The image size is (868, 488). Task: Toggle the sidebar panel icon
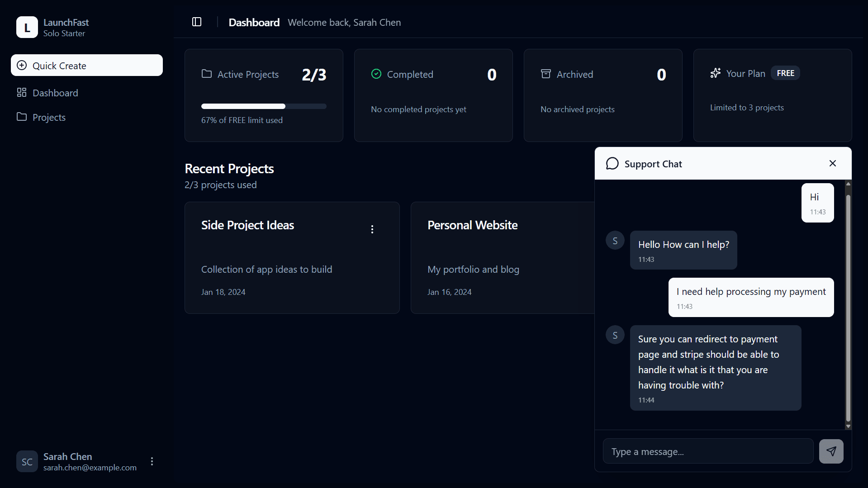[x=197, y=22]
